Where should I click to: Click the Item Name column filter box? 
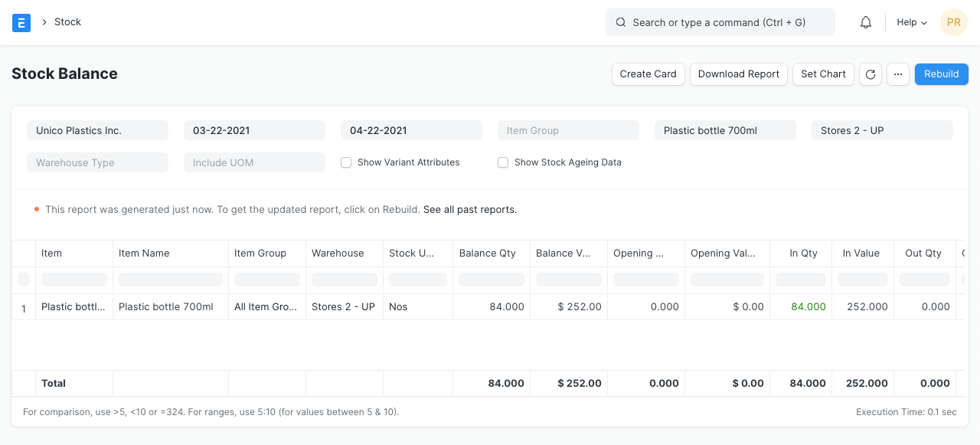[171, 280]
